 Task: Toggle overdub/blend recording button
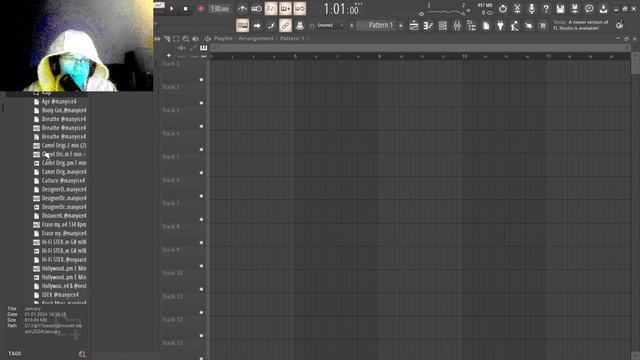(x=285, y=9)
